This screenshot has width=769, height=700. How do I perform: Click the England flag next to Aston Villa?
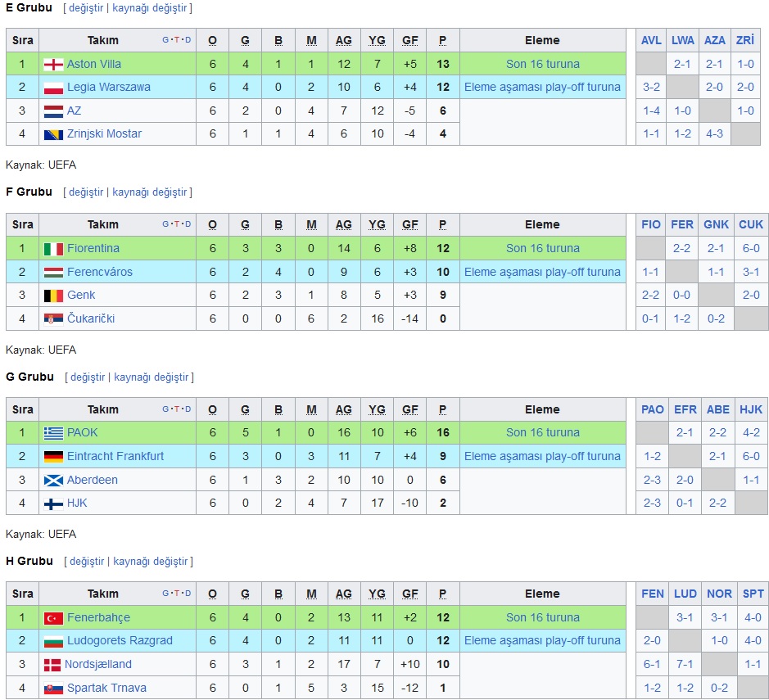coord(53,64)
